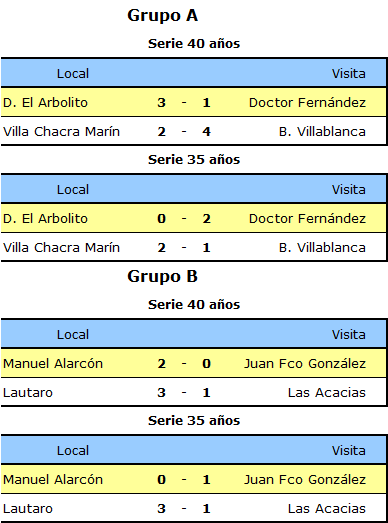Click B. Villablanca in Grupo A Serie 35
The width and height of the screenshot is (388, 523).
click(x=322, y=248)
